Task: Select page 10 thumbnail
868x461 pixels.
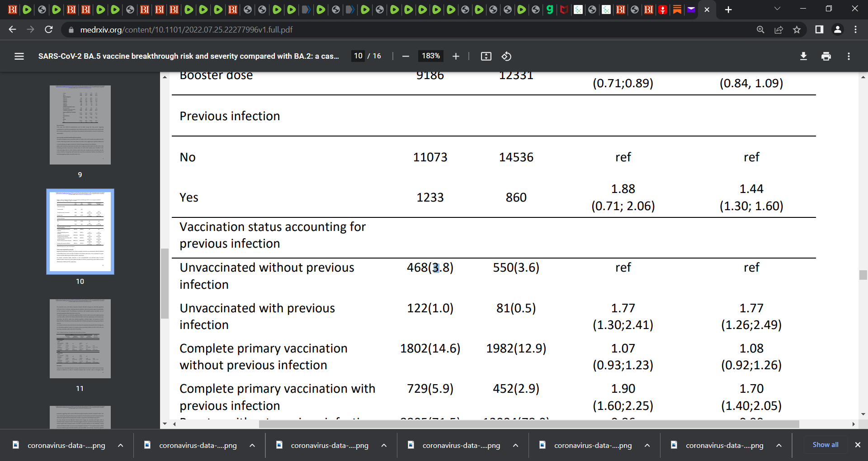Action: [80, 231]
